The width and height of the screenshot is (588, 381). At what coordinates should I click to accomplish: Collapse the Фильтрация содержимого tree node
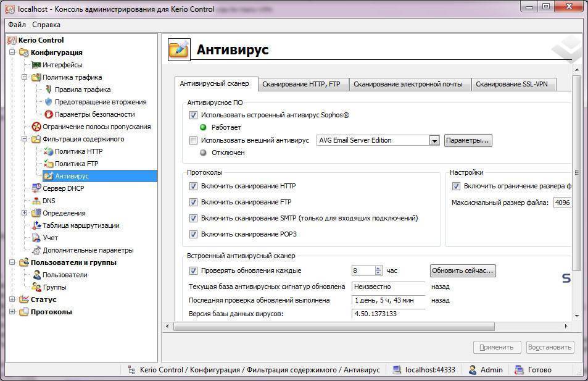pyautogui.click(x=24, y=139)
